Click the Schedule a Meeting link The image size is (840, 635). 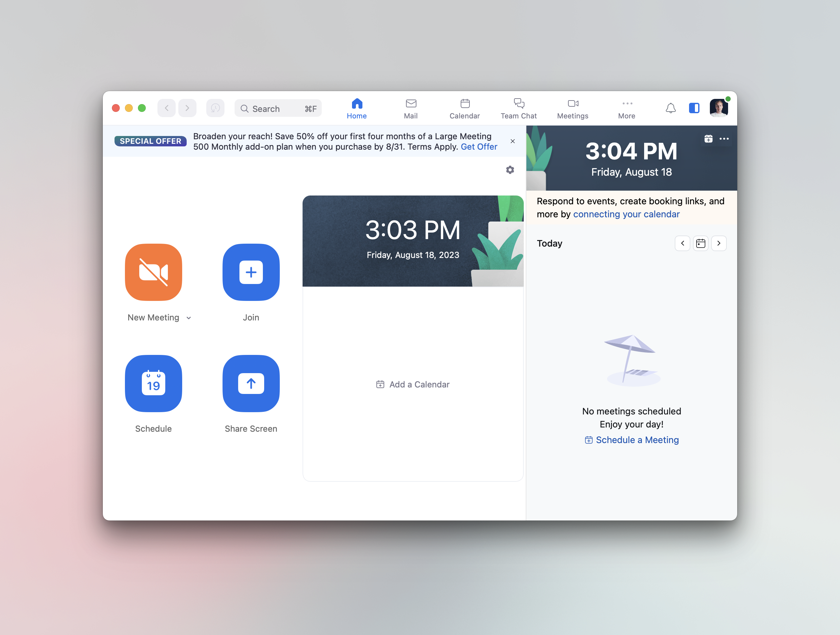point(631,439)
